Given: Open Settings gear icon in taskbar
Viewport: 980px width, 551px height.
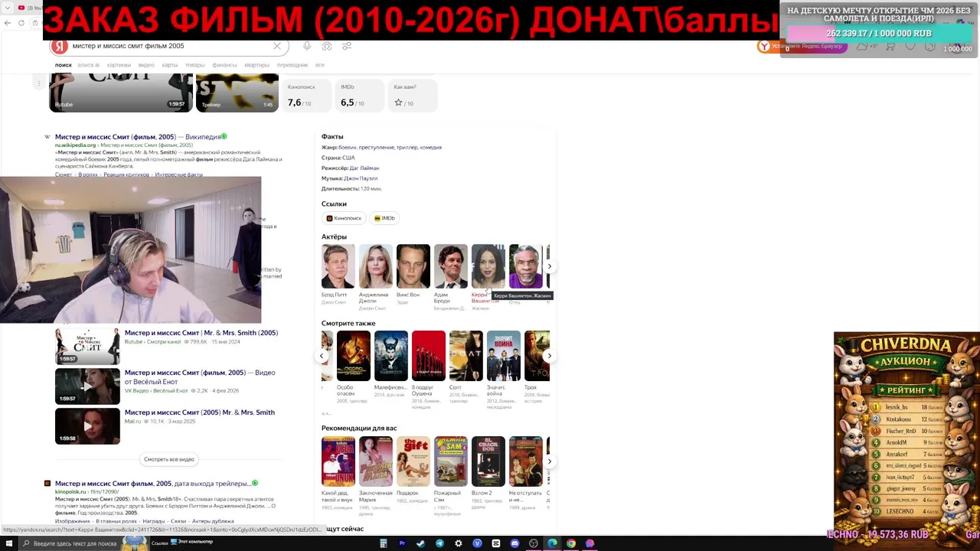Looking at the screenshot, I should pos(459,543).
